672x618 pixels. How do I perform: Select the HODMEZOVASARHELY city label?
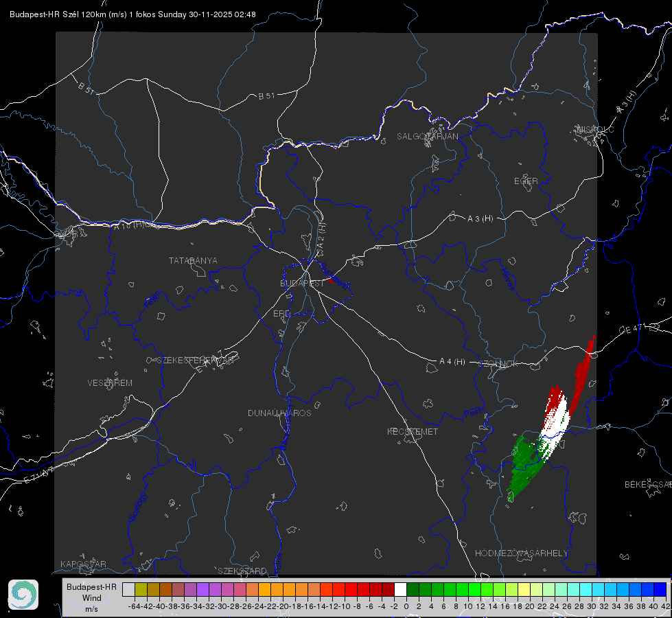click(x=521, y=553)
